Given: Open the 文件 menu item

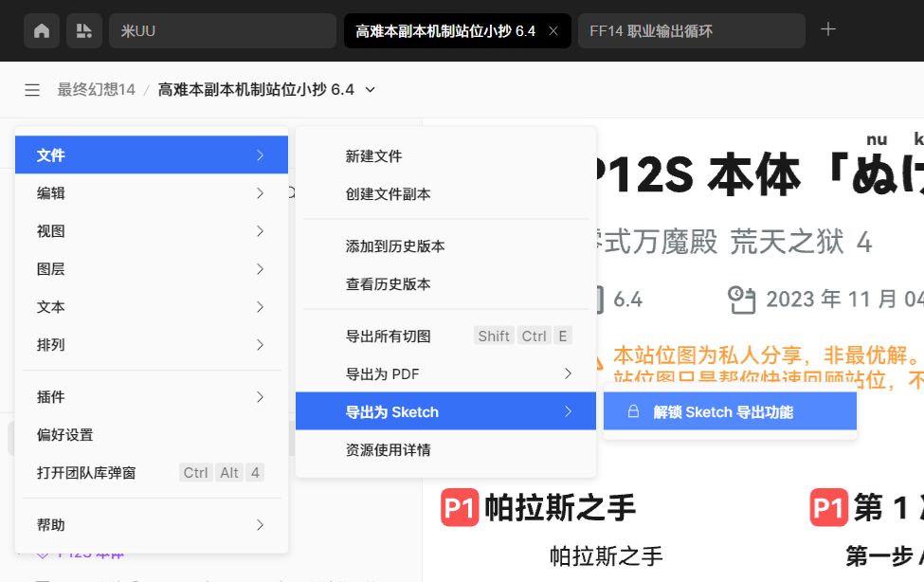Looking at the screenshot, I should [x=152, y=155].
